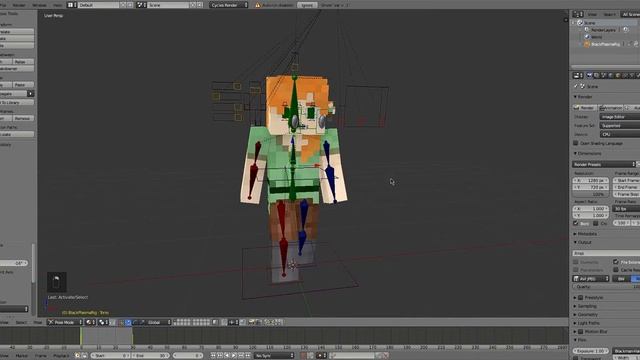Click the output path field in Output panel

tap(606, 253)
